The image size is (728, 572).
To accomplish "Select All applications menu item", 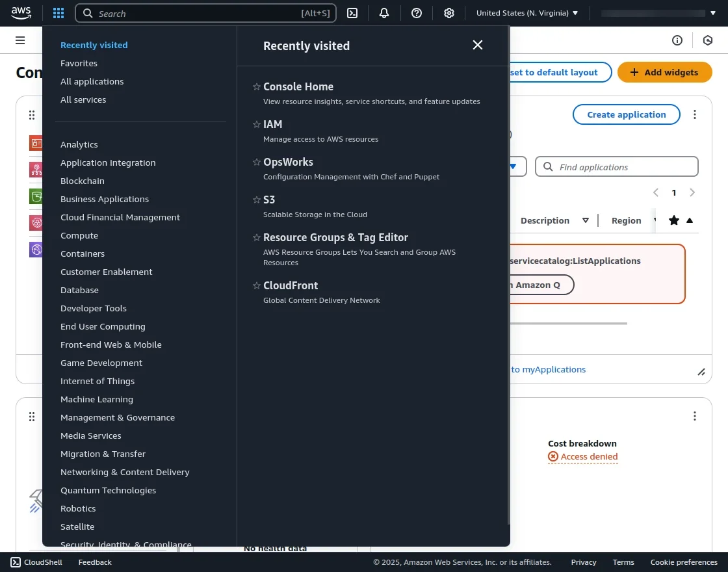I will pos(92,81).
